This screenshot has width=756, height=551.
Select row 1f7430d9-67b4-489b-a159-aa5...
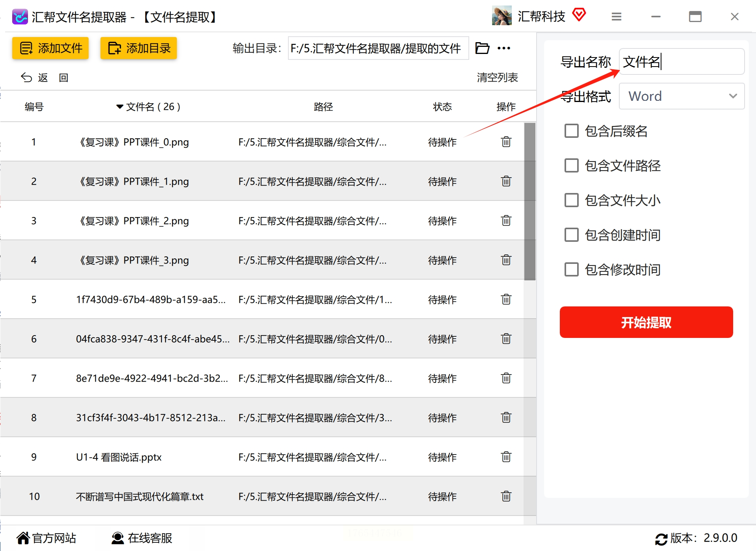151,299
